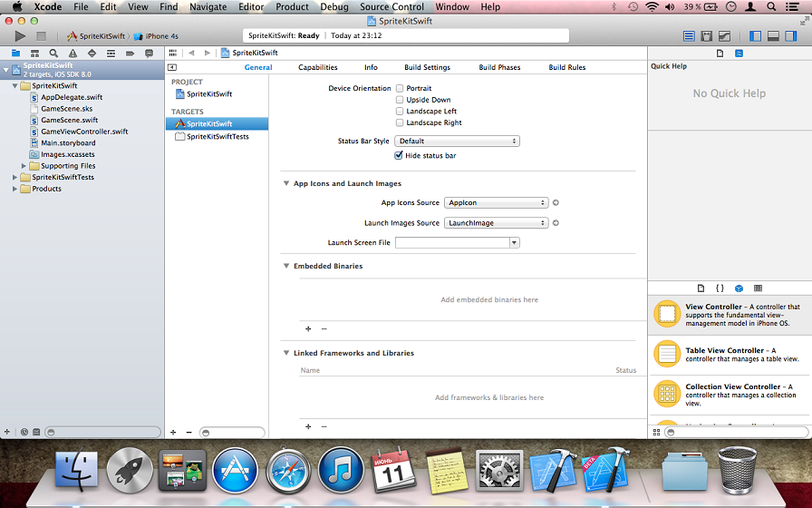Image resolution: width=812 pixels, height=508 pixels.
Task: Open the Find navigator magnifier icon
Action: tap(53, 53)
